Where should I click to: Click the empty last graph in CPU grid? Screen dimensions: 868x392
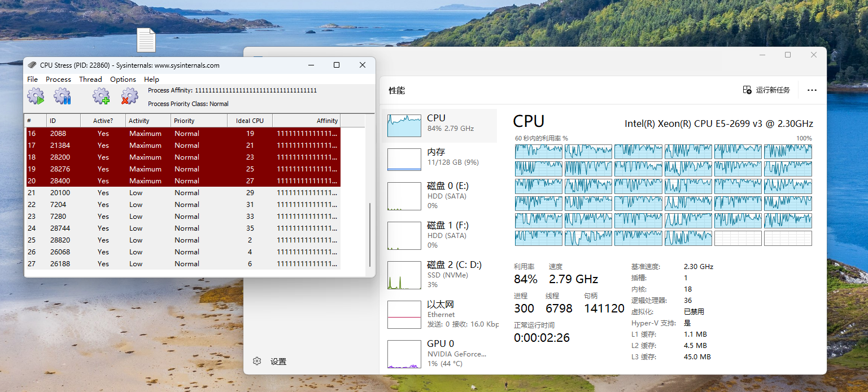[788, 238]
